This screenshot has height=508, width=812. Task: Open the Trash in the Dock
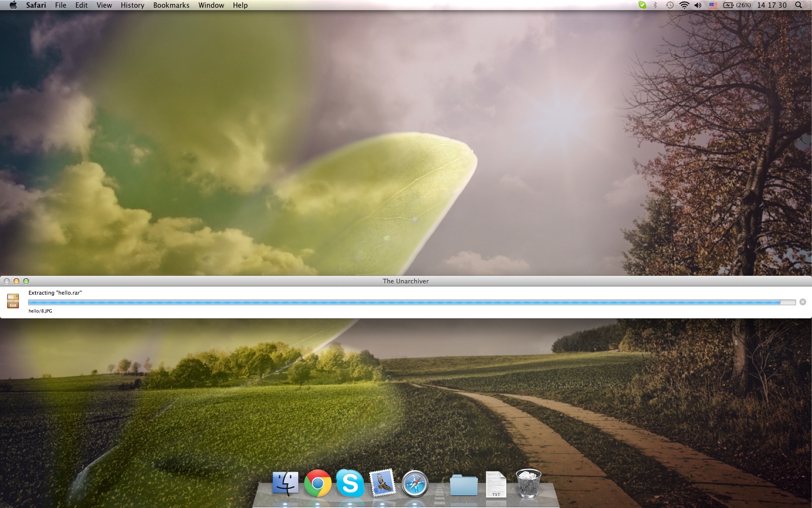[x=528, y=483]
